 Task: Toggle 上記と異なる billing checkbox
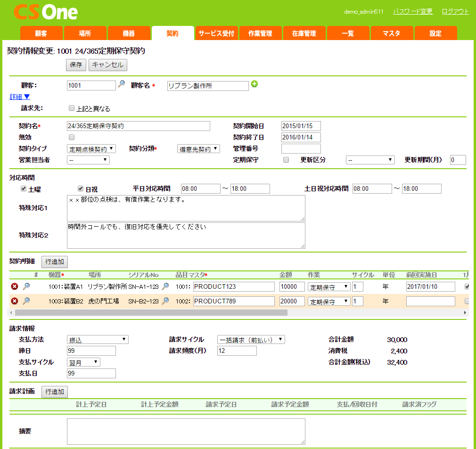coord(72,108)
